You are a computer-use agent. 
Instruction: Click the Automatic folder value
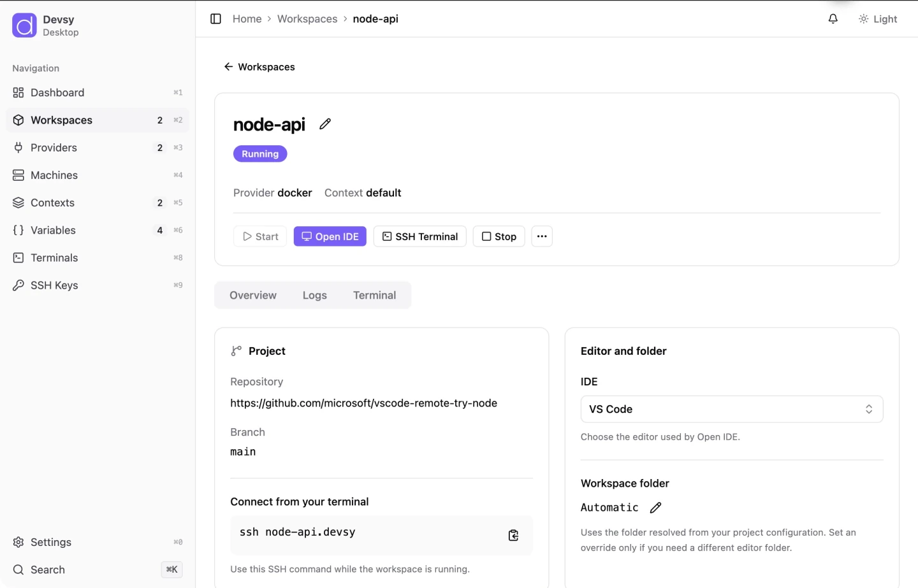point(609,508)
